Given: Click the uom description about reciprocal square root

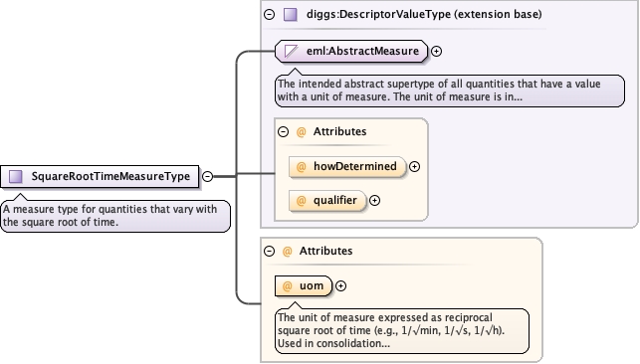Looking at the screenshot, I should point(402,330).
